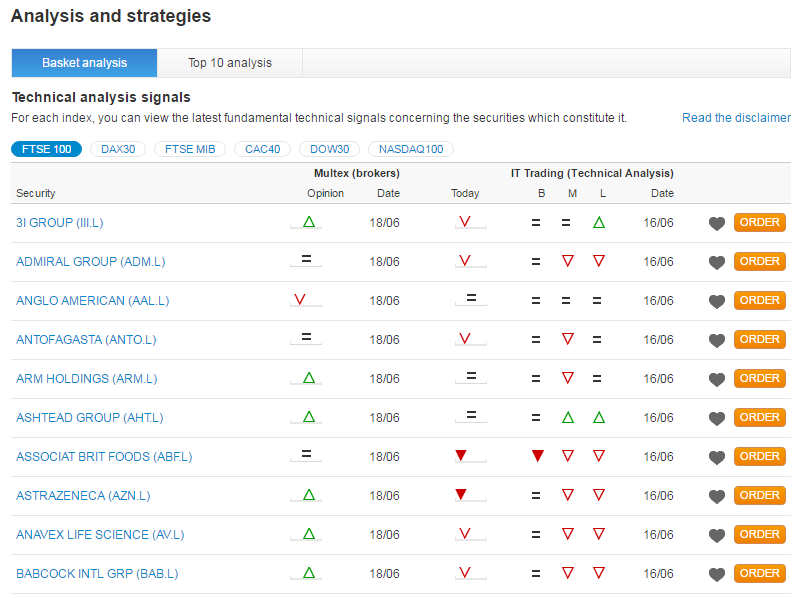Click ASHTEAD GROUP green L signal triangle

coord(599,417)
